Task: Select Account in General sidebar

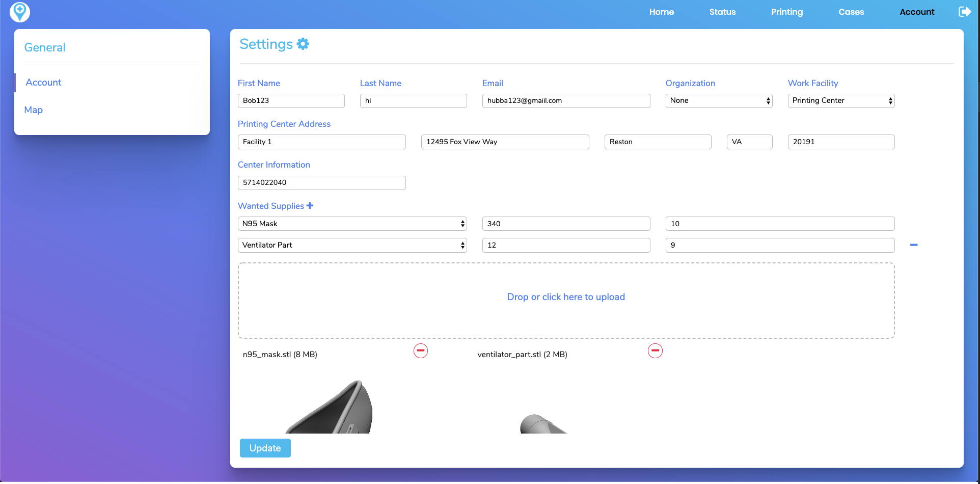Action: (43, 83)
